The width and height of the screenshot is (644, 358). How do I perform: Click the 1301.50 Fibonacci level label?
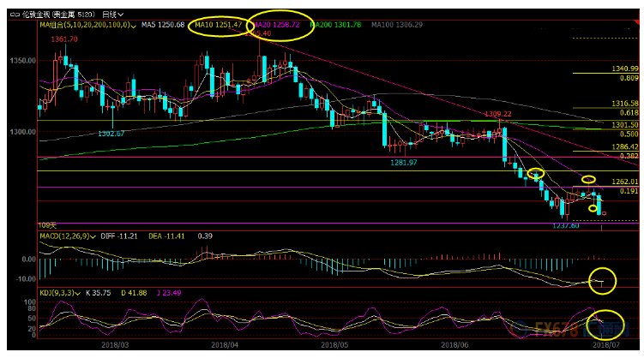click(624, 125)
